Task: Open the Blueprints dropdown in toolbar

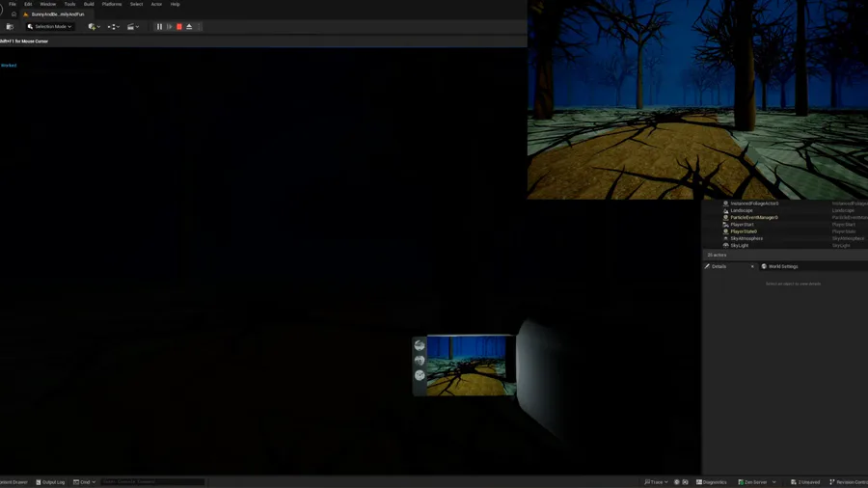Action: tap(114, 27)
